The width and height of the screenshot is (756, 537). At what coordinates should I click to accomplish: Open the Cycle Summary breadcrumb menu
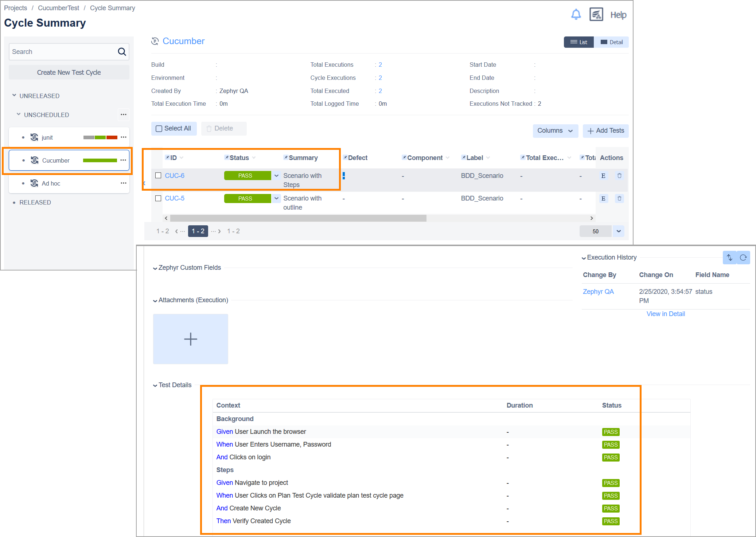click(x=113, y=8)
